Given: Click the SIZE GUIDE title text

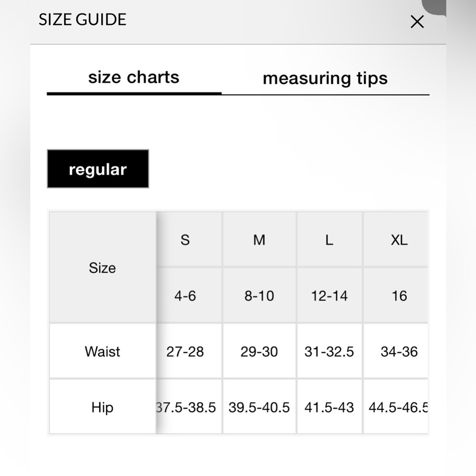Looking at the screenshot, I should pos(82,20).
